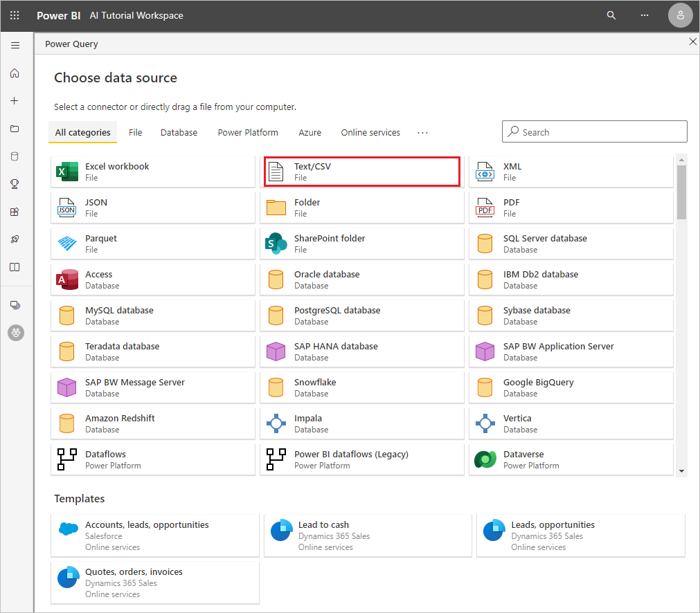Choose Power BI dataflows (Legacy) connector
The width and height of the screenshot is (700, 613).
click(361, 459)
